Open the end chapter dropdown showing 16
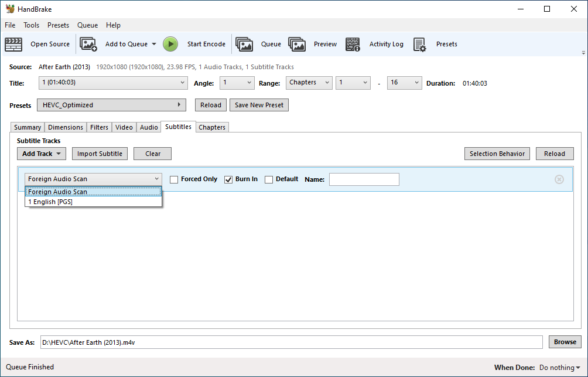588x377 pixels. click(x=404, y=83)
